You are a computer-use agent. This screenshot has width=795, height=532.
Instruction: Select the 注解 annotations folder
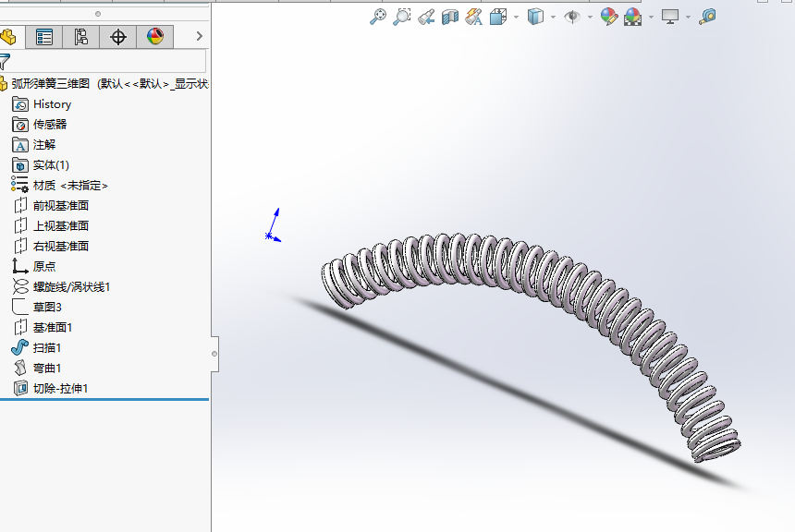pos(34,145)
